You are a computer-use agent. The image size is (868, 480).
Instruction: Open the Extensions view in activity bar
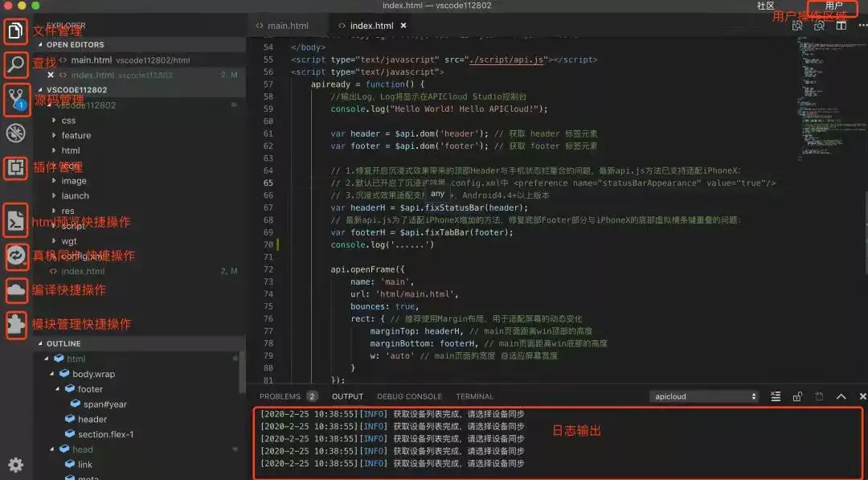[15, 167]
